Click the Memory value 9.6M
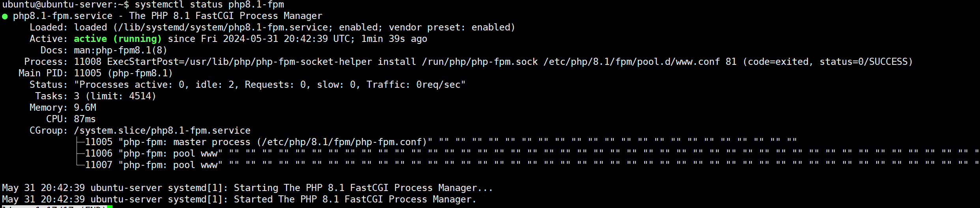 click(x=85, y=108)
